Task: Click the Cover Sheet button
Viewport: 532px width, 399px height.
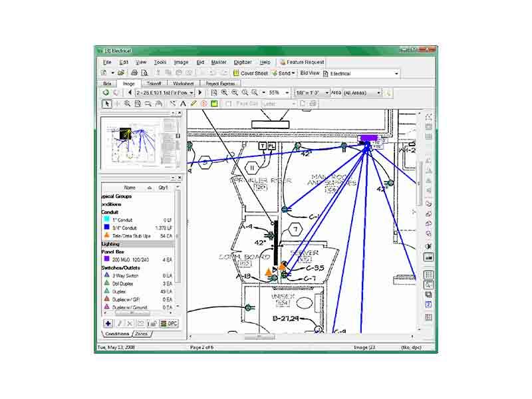Action: pos(251,73)
